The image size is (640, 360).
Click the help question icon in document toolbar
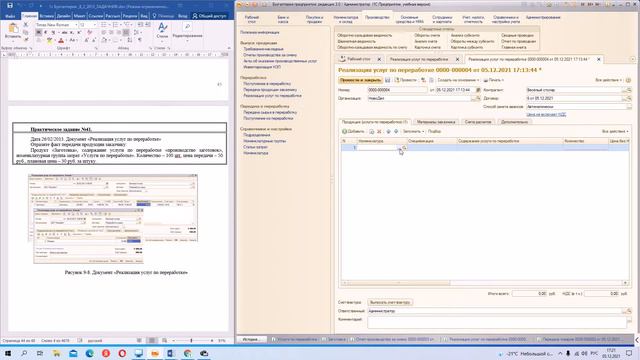[628, 80]
